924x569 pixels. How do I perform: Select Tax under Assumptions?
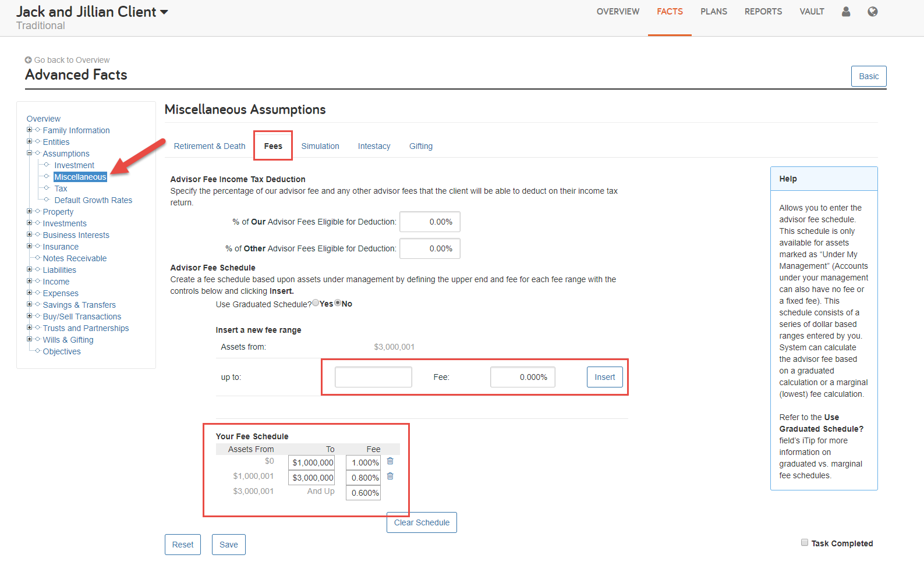[61, 189]
